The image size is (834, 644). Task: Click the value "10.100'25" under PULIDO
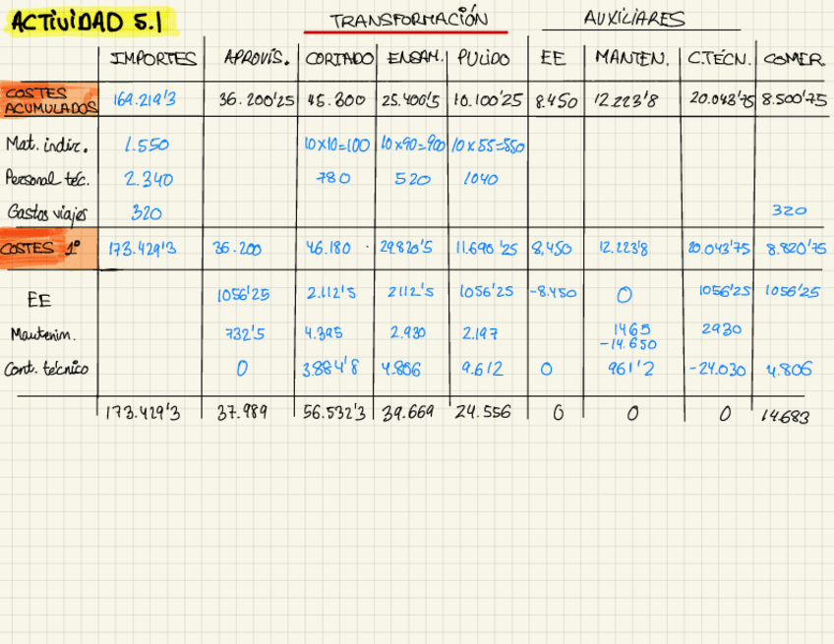click(487, 99)
